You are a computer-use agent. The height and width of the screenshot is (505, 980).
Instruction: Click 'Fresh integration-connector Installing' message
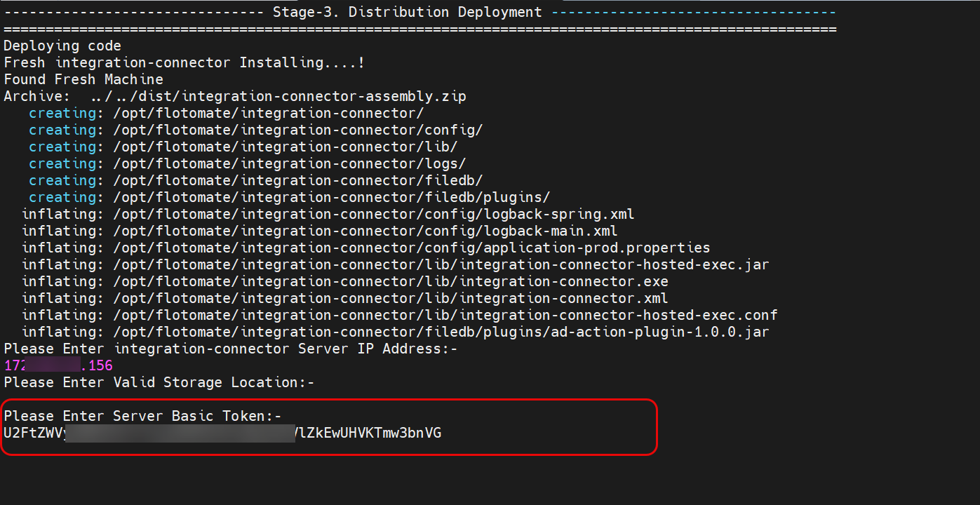184,62
